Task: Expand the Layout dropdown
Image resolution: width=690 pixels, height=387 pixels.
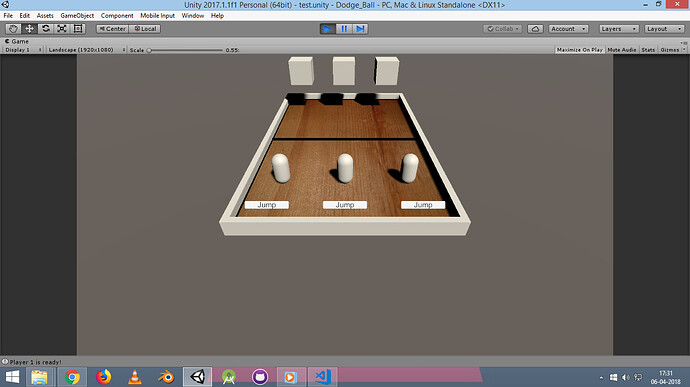Action: pyautogui.click(x=664, y=29)
